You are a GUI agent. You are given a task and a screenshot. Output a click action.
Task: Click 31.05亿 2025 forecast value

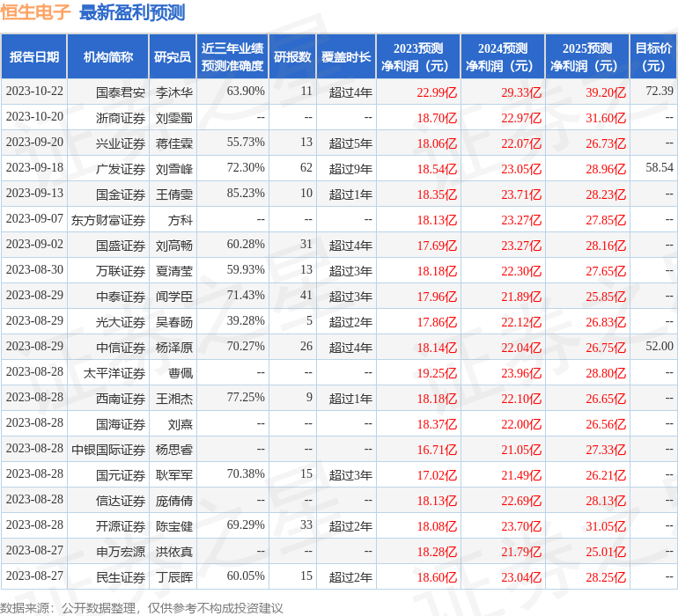606,525
